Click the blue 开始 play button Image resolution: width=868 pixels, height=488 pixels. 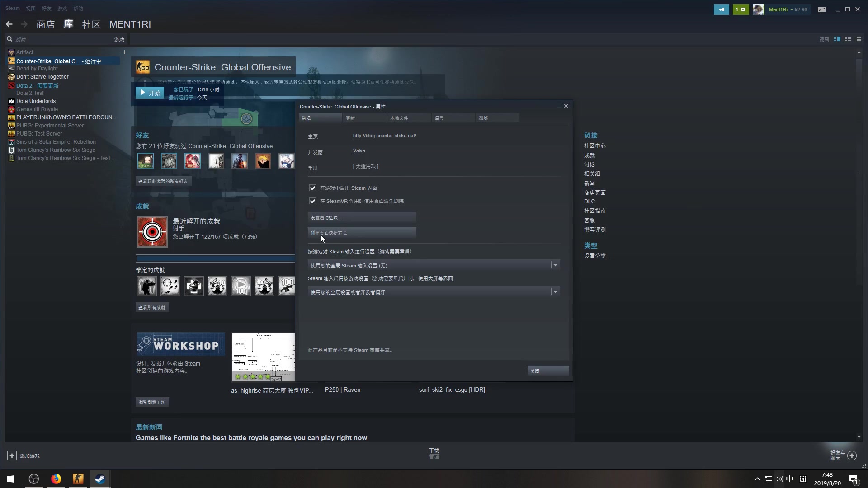[150, 93]
